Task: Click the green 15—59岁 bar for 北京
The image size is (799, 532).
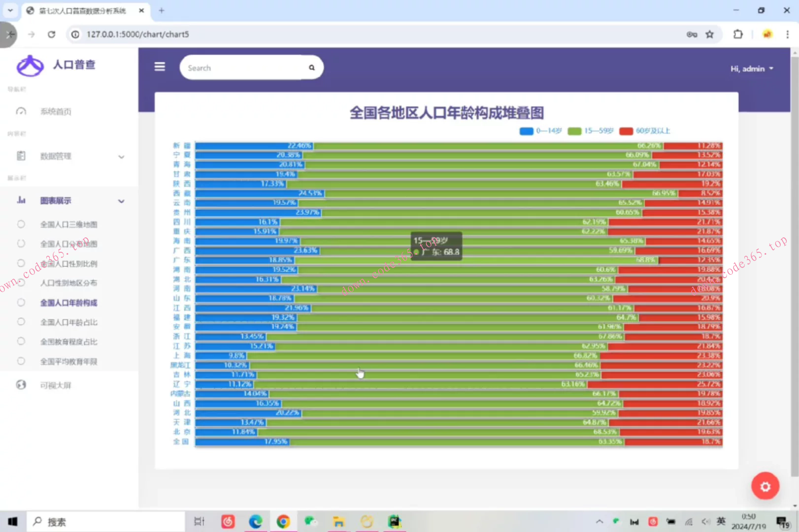Action: [437, 432]
